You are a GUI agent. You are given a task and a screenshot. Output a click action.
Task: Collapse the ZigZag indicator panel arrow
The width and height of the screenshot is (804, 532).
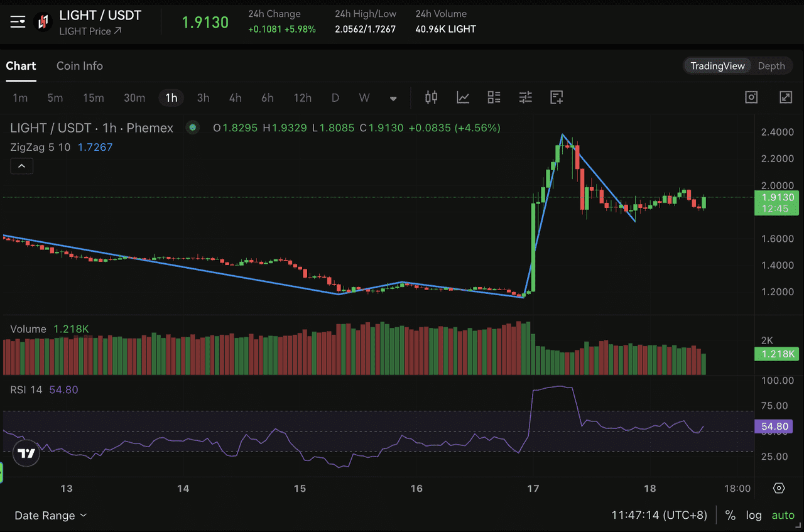pyautogui.click(x=21, y=166)
